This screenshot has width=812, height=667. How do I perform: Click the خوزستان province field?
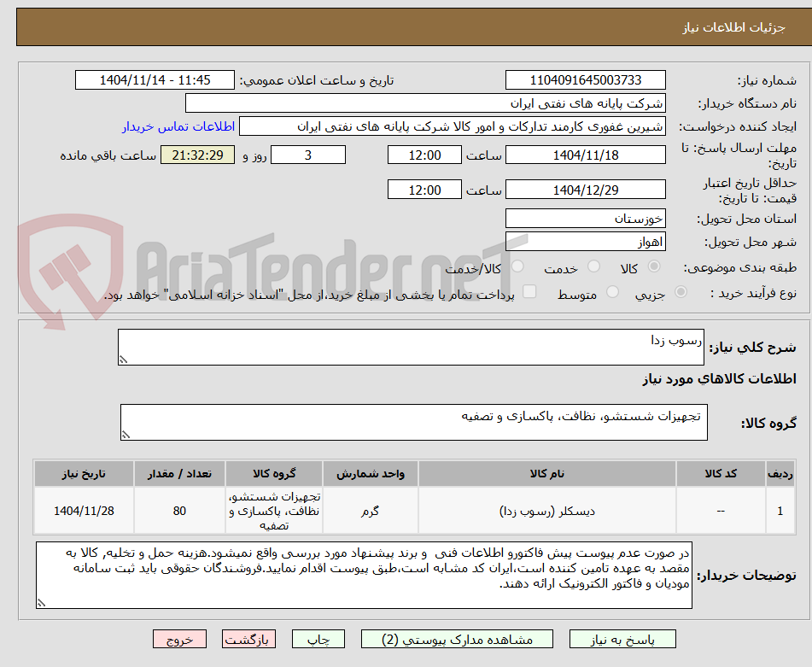tap(585, 219)
